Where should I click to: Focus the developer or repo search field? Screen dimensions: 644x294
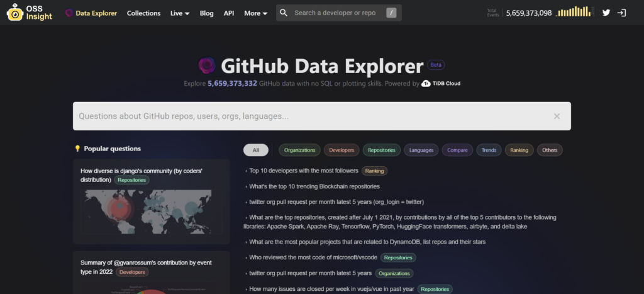(339, 13)
